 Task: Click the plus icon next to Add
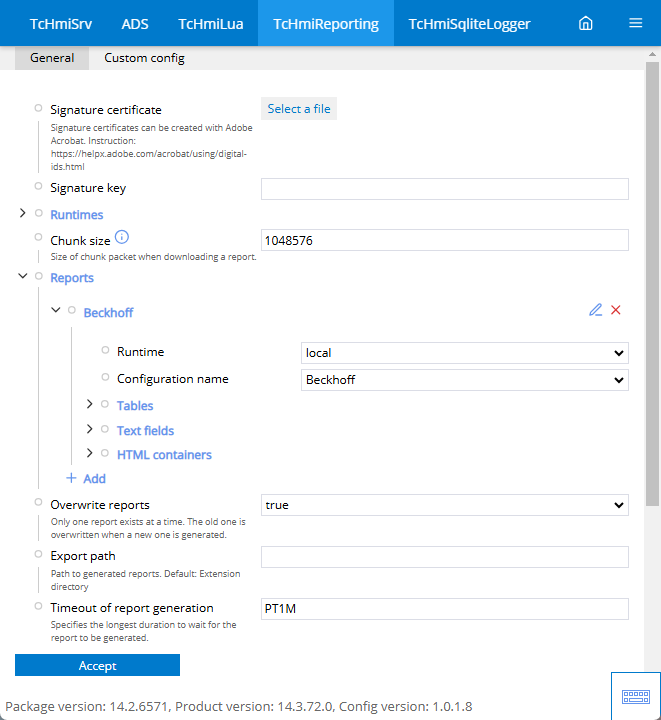click(71, 478)
